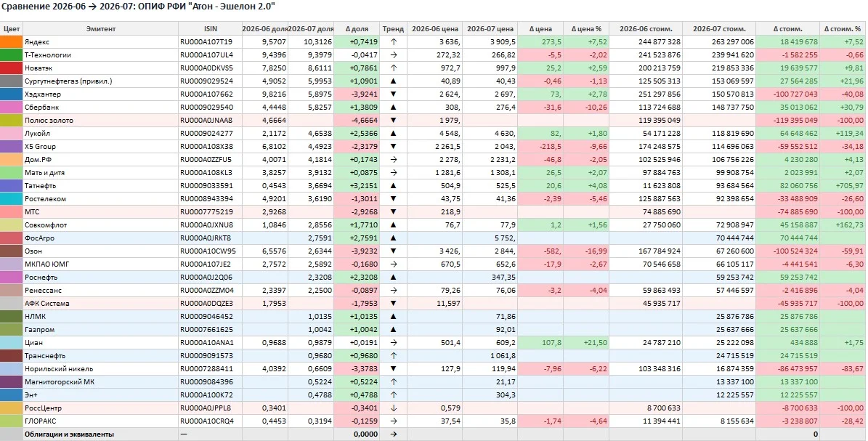Click the -100 727 043 Δ стоим. cell

click(x=788, y=94)
